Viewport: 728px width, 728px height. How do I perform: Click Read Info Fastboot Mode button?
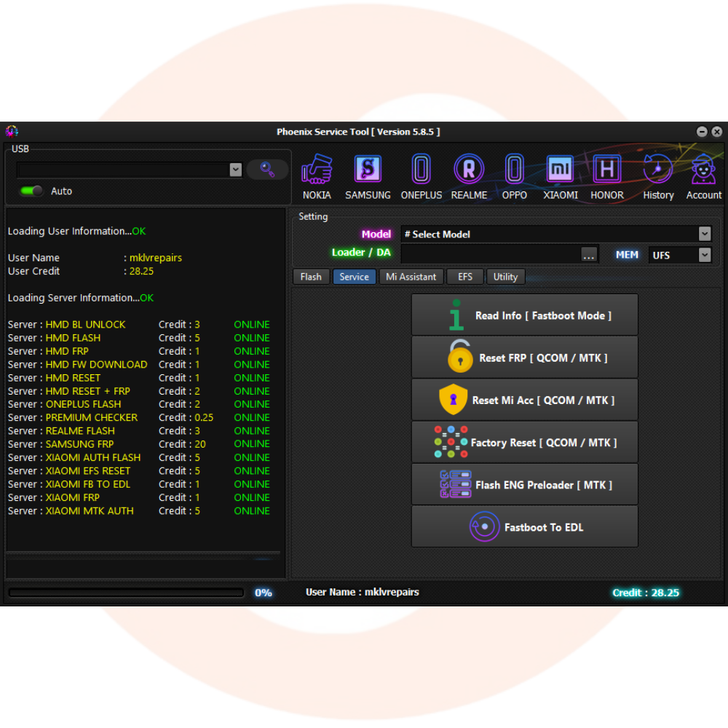coord(525,314)
